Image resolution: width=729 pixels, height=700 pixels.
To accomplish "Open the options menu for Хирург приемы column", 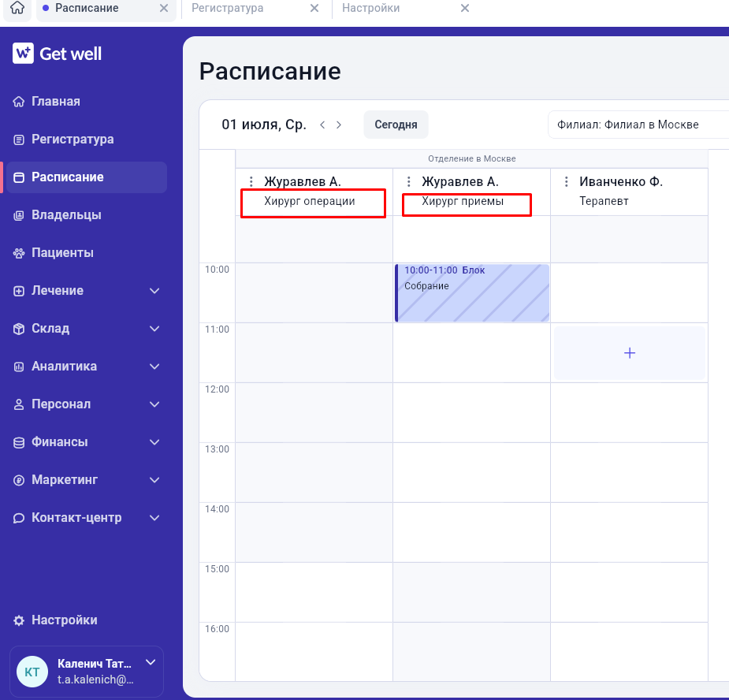I will pos(409,181).
